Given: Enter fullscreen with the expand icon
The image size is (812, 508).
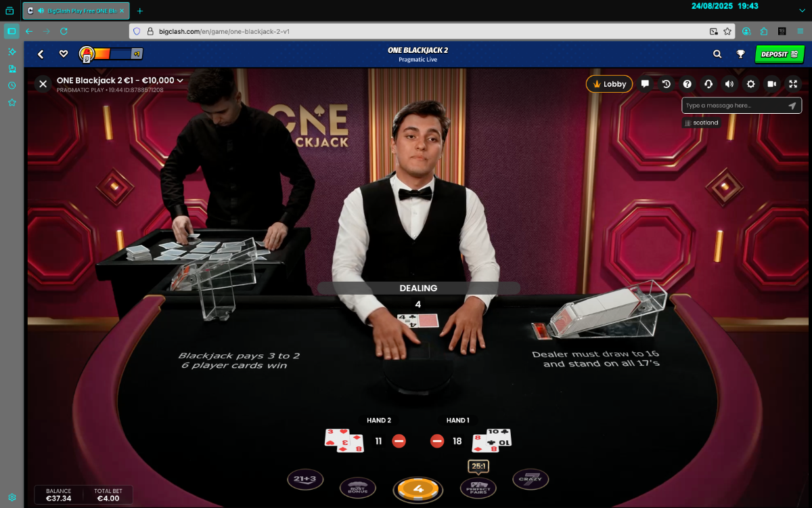Looking at the screenshot, I should click(793, 84).
